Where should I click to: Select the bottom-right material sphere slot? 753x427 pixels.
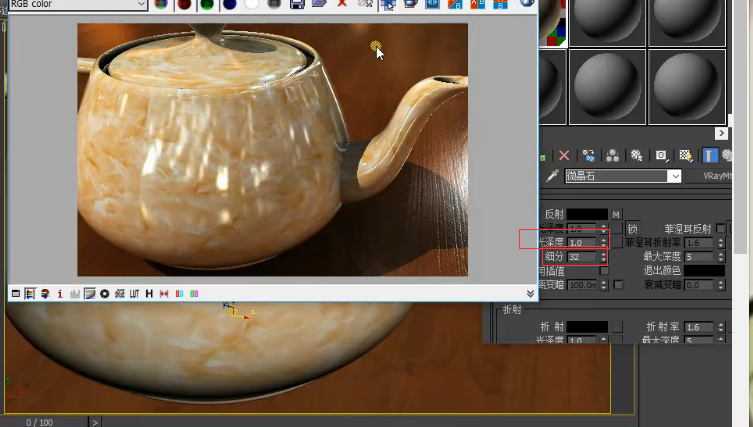686,85
